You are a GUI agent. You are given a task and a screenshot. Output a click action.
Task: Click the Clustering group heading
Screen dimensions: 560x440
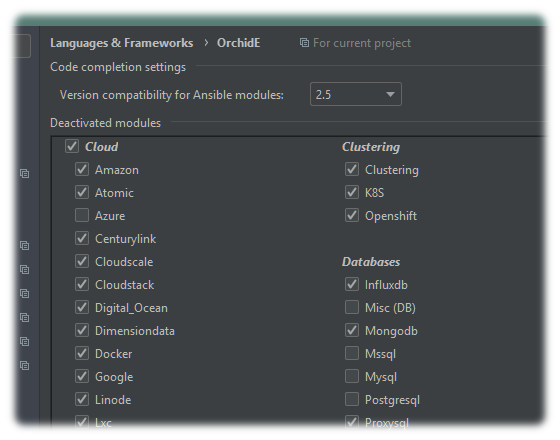point(371,147)
